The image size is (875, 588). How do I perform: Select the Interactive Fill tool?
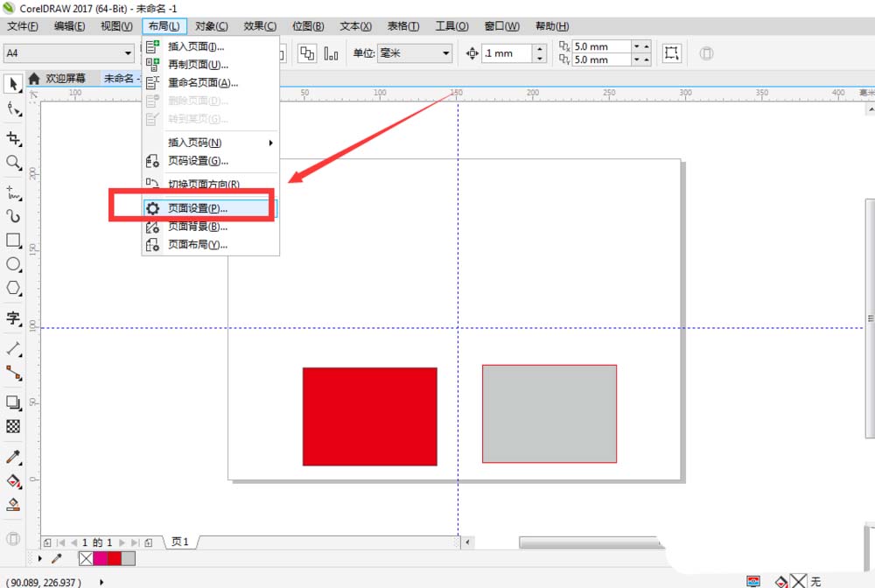13,481
